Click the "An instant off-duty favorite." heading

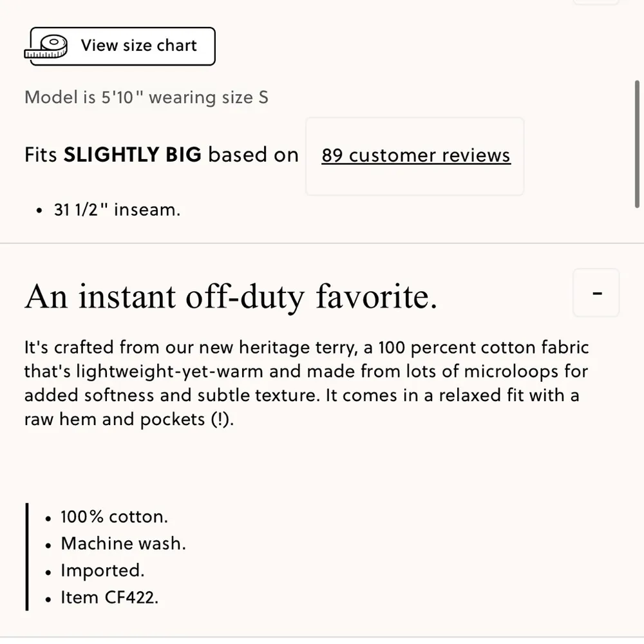click(231, 297)
